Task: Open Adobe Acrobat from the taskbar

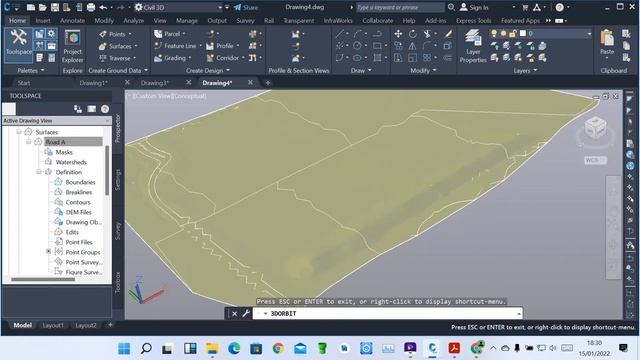Action: [x=454, y=348]
